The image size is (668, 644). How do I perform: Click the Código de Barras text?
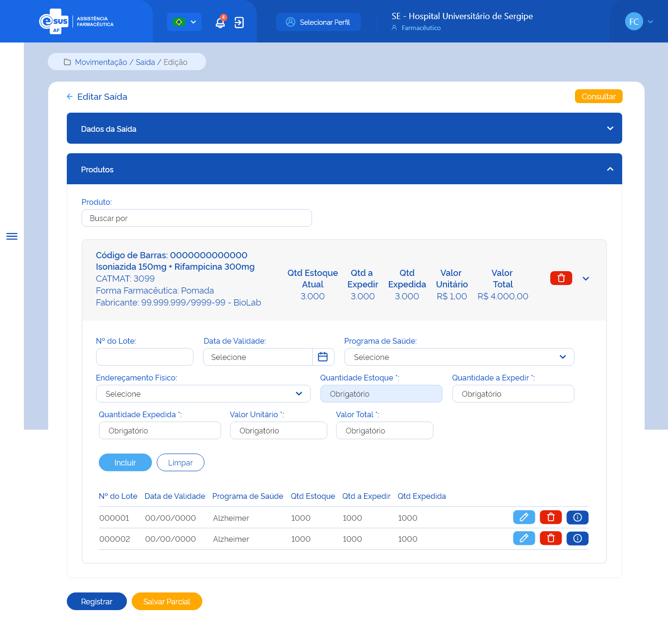[x=172, y=255]
